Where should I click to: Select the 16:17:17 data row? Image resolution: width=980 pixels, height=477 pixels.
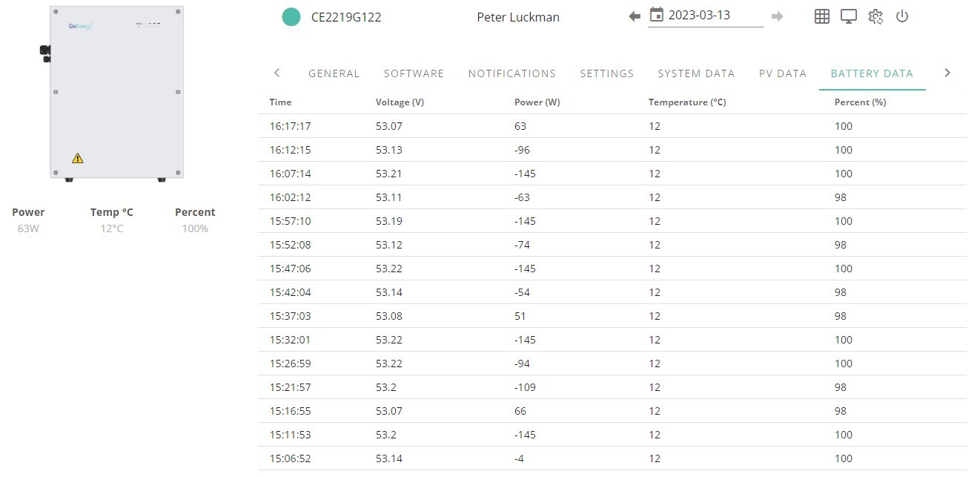pyautogui.click(x=612, y=126)
